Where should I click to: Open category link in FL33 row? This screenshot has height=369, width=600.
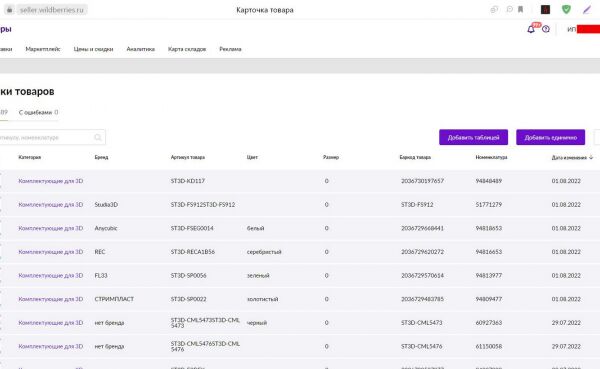click(51, 276)
